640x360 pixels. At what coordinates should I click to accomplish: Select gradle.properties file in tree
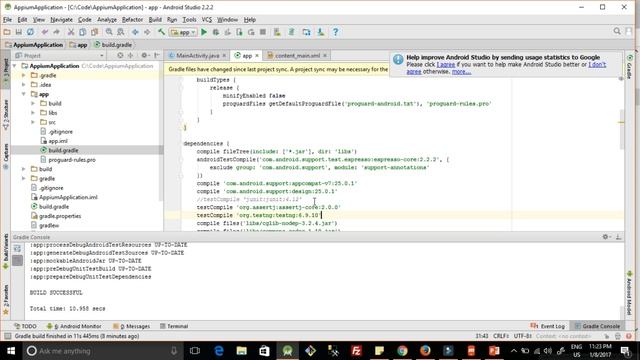60,216
